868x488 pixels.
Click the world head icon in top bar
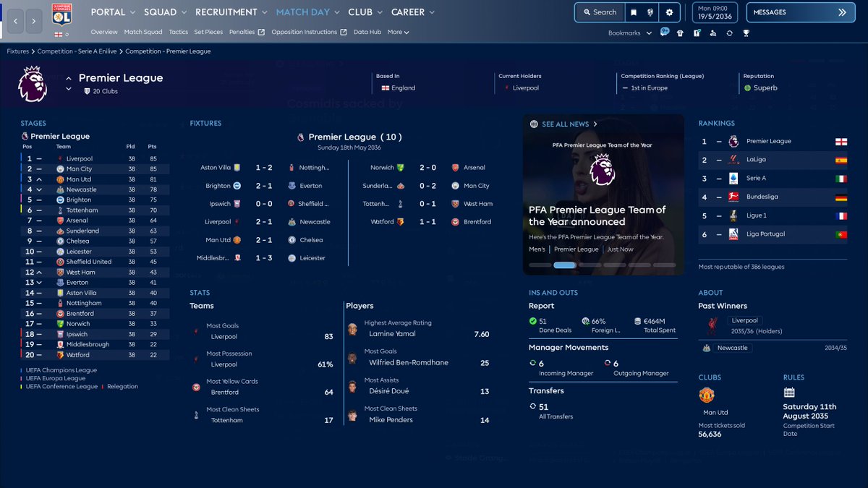pyautogui.click(x=650, y=12)
